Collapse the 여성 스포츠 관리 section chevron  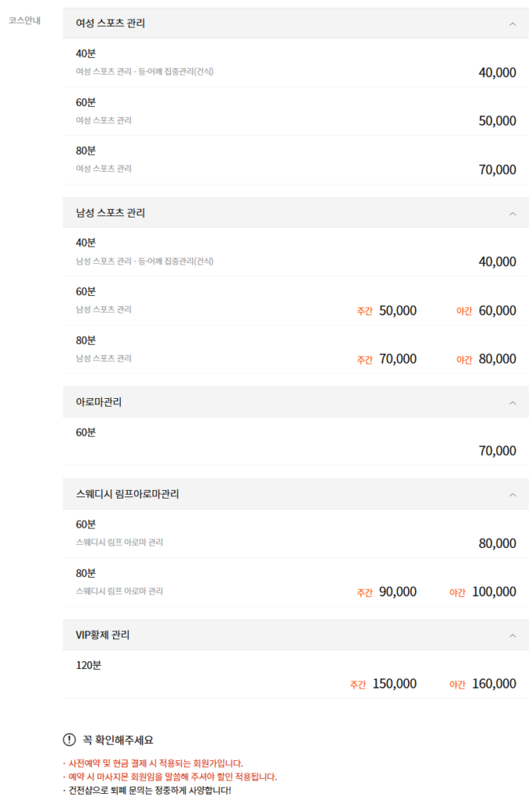point(514,24)
